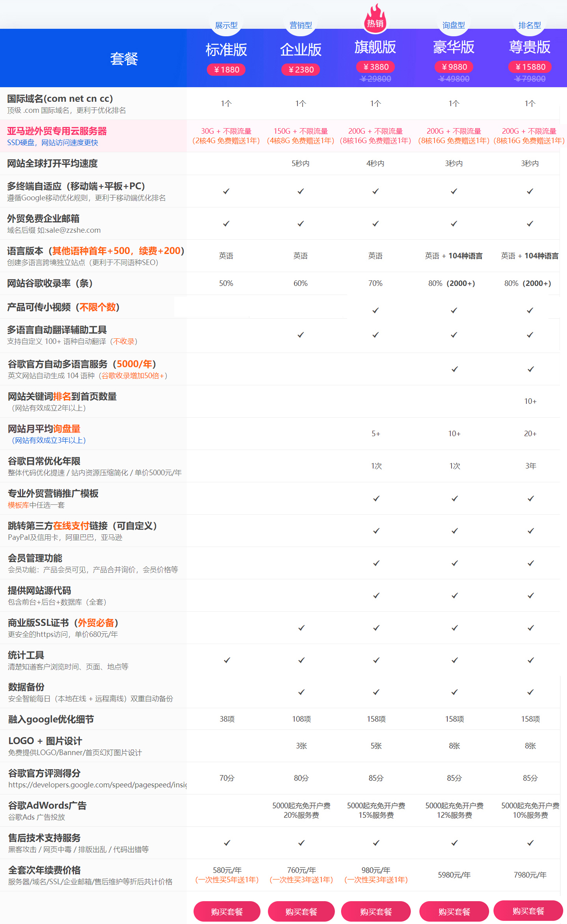Viewport: 567px width, 924px height.
Task: Click checkmark for 专业外贸营销推广模板 in 旗舰版 column
Action: point(376,498)
